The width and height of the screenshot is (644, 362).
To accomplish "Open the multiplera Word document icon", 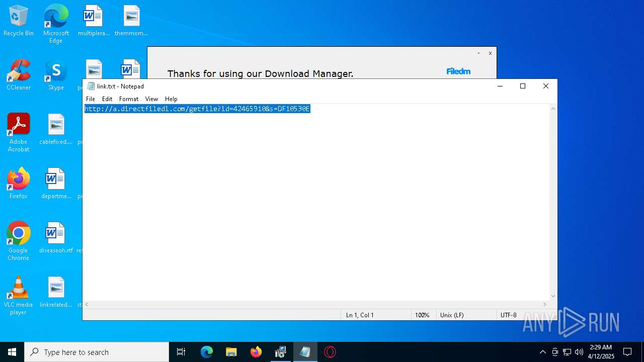I will click(x=93, y=21).
